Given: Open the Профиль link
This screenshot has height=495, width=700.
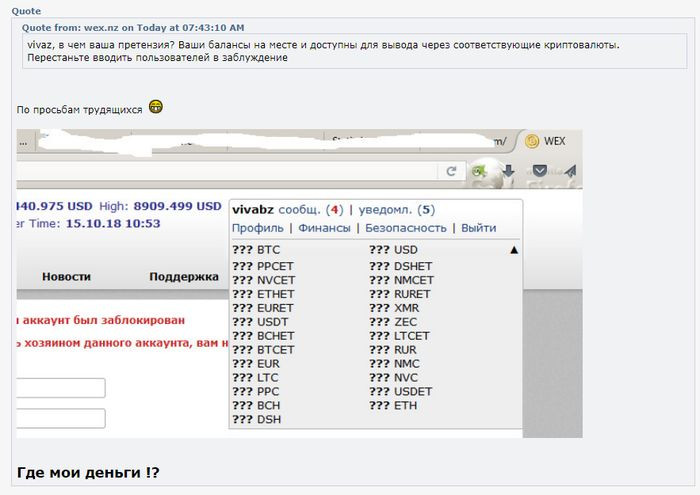Looking at the screenshot, I should click(x=258, y=228).
